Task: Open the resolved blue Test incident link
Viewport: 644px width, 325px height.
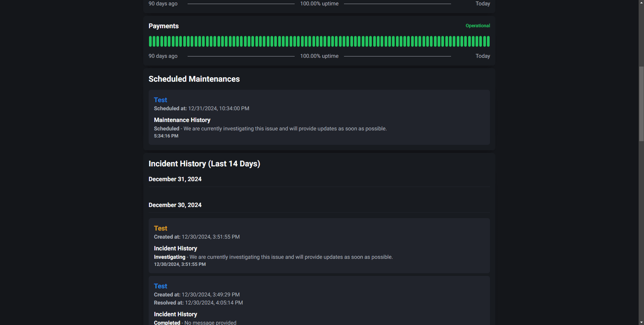Action: (x=160, y=286)
